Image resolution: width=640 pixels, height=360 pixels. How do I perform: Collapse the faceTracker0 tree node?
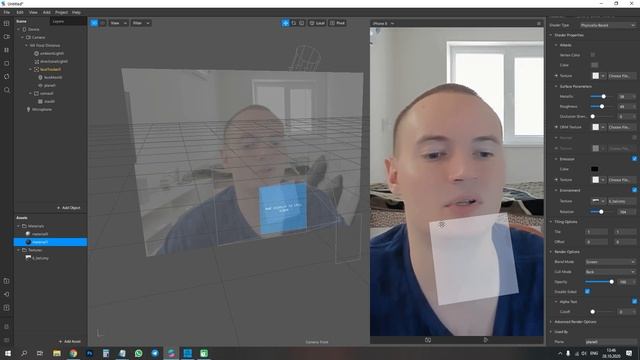(x=30, y=69)
